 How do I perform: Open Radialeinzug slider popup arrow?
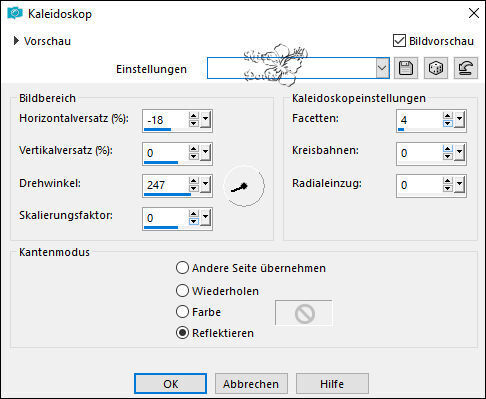(459, 184)
